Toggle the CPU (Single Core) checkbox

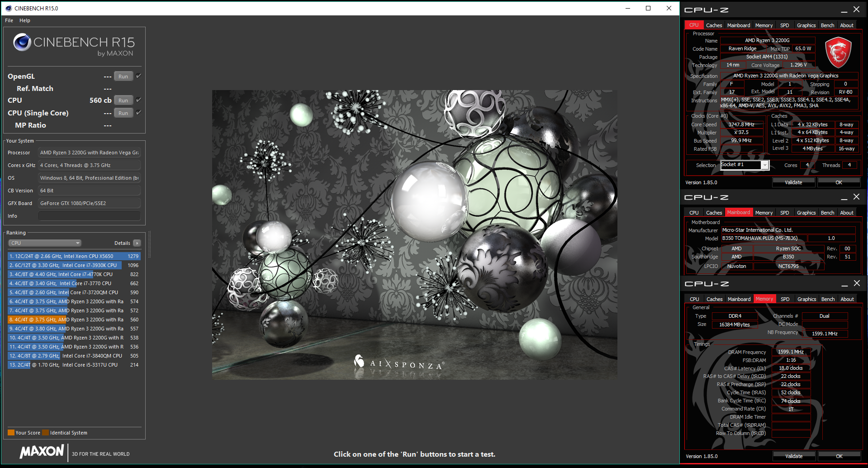tap(138, 112)
